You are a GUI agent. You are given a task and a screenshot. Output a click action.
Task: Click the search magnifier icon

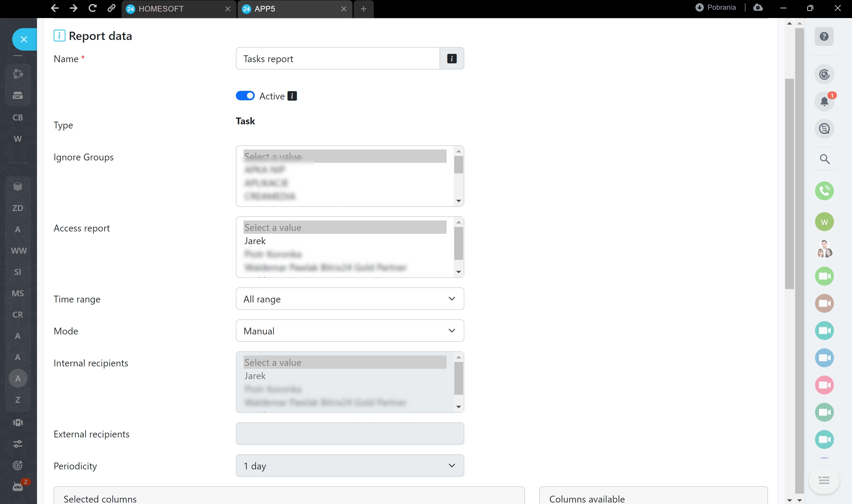pos(824,159)
